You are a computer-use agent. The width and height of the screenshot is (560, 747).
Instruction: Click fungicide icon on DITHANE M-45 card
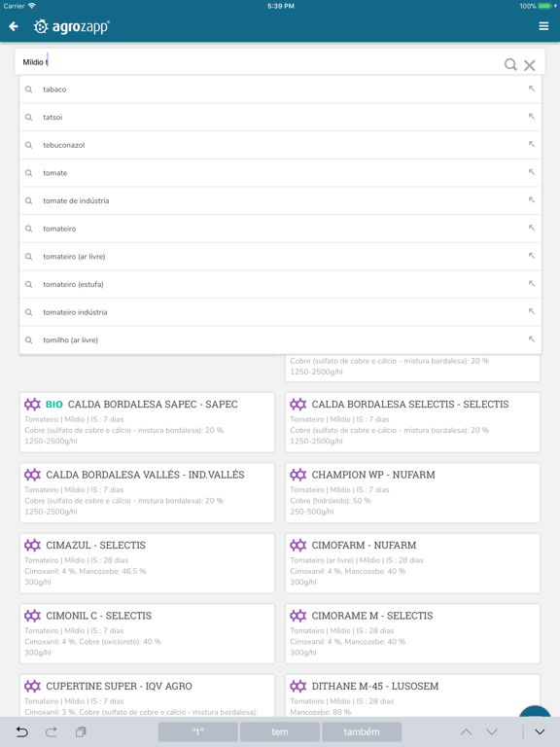[298, 687]
